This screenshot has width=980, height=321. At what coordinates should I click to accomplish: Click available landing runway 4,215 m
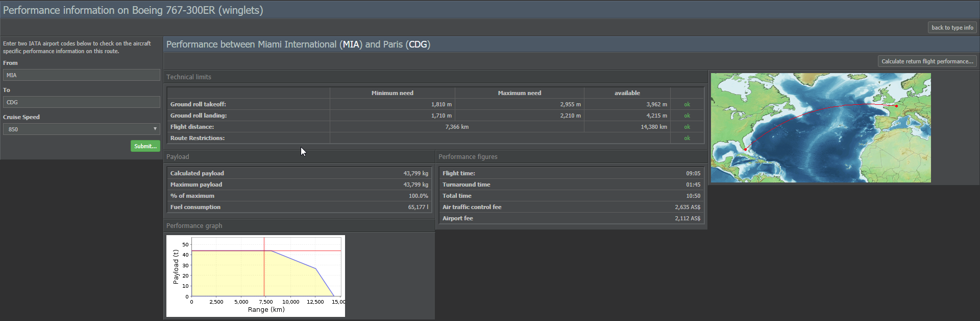tap(657, 116)
